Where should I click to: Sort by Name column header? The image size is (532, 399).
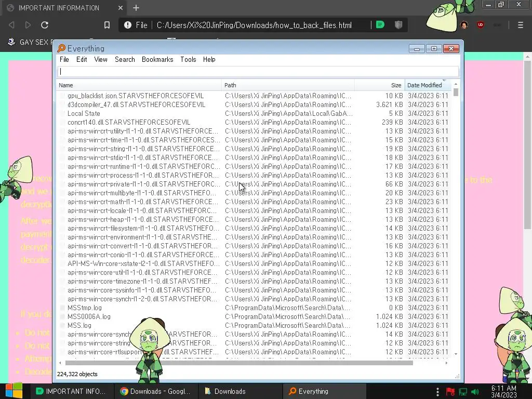pyautogui.click(x=139, y=85)
